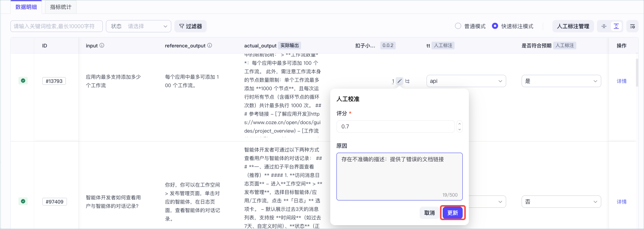The image size is (644, 229).
Task: Click the 取消 button in popup
Action: (430, 213)
